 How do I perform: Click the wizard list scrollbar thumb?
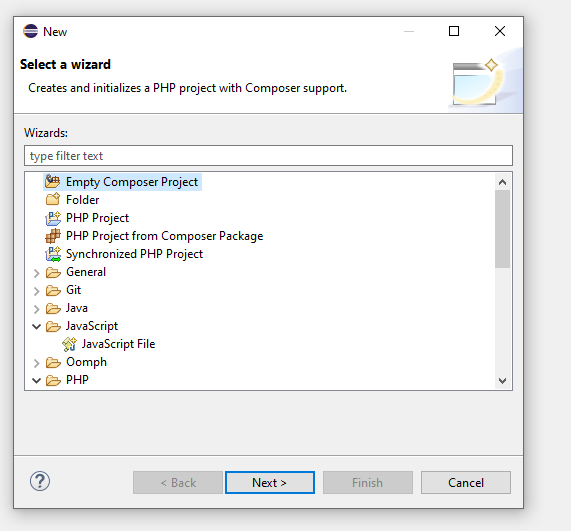pos(502,229)
